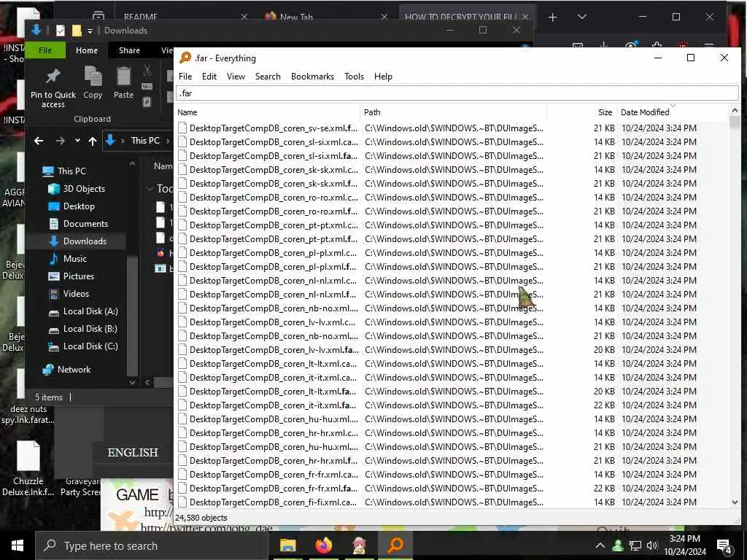Click file icon of coren_it-it.xml.fa row
Viewport: 747px width, 560px height.
pos(182,405)
